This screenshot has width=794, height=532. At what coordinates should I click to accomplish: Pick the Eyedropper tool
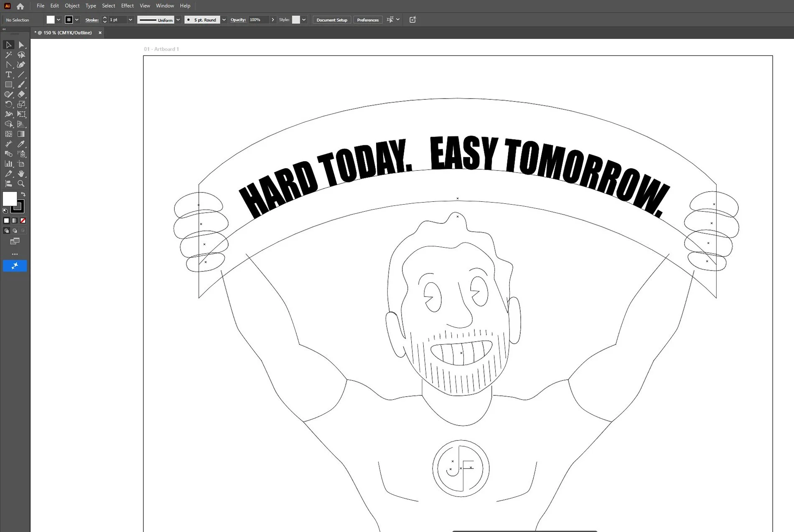coord(22,144)
